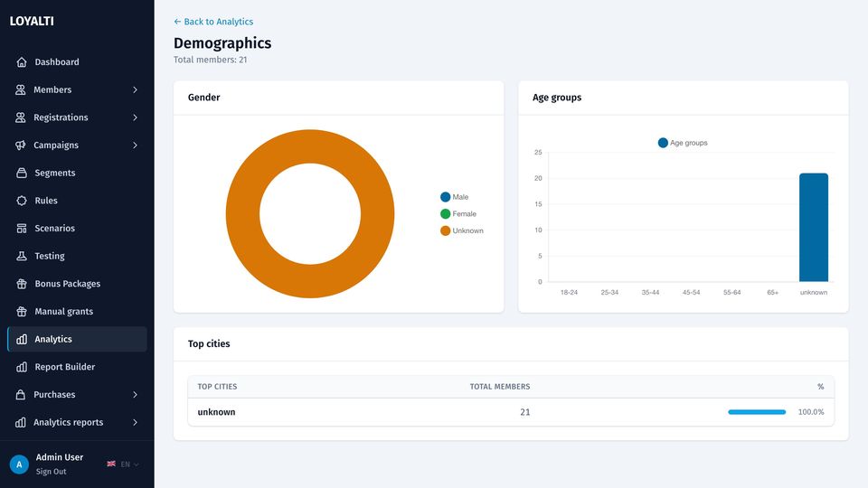The height and width of the screenshot is (488, 868).
Task: Click the Back to Analytics link
Action: click(x=213, y=22)
